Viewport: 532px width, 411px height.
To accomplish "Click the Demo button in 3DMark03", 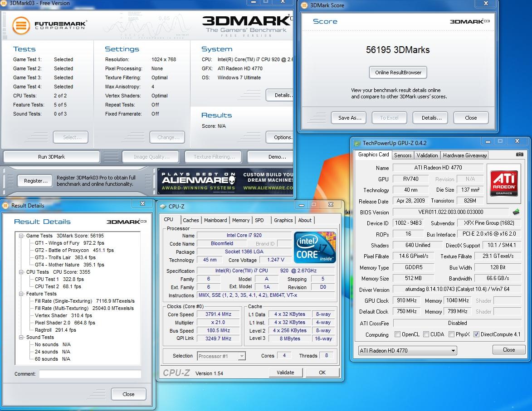I will point(270,157).
